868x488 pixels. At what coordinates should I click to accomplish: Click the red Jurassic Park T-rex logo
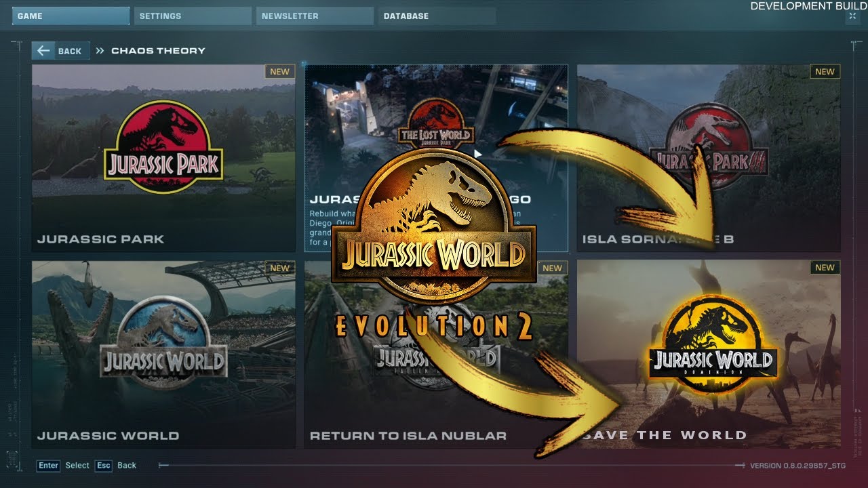click(x=163, y=146)
